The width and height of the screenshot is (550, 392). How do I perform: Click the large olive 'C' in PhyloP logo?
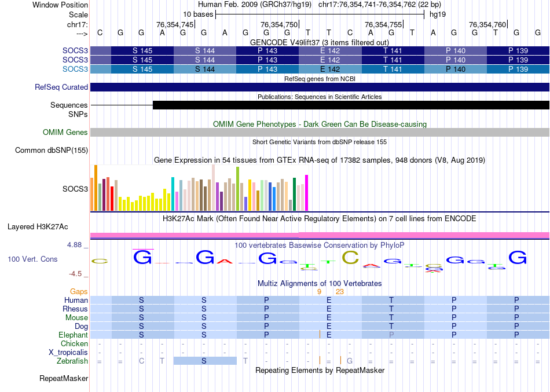click(x=350, y=258)
